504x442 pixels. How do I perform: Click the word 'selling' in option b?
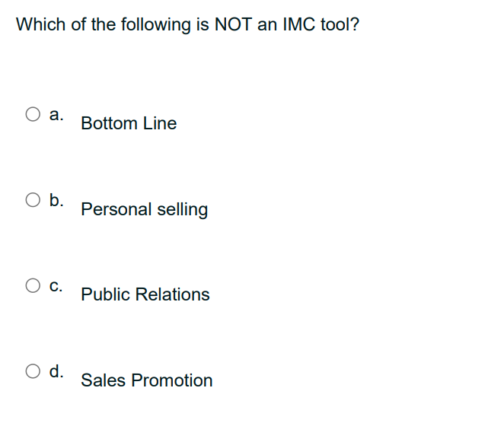pos(183,209)
